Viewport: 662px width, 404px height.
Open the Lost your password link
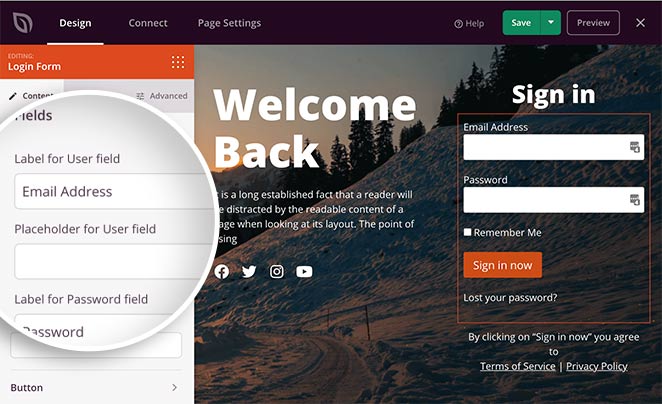pos(510,298)
